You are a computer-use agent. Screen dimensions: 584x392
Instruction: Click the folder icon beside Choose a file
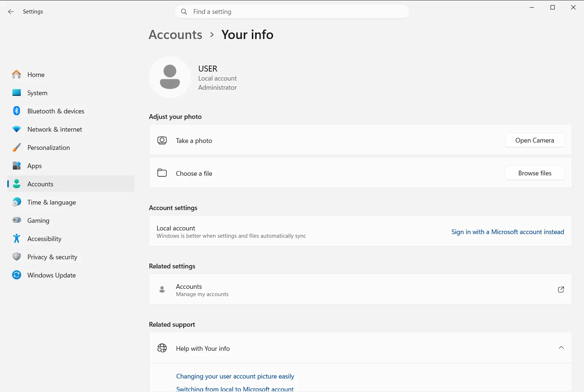(x=162, y=173)
